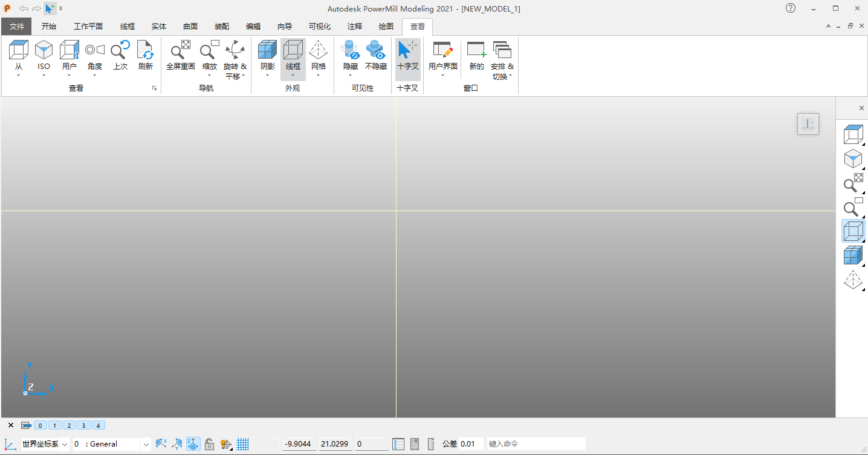The image size is (868, 455).
Task: Select the zoom-to-fit magnifier in the right sidebar
Action: (852, 183)
